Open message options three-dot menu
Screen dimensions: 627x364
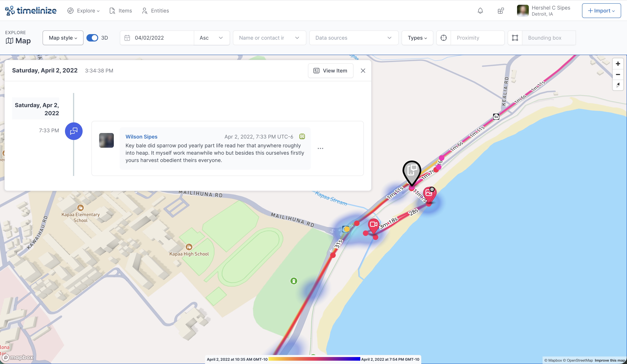click(x=320, y=148)
